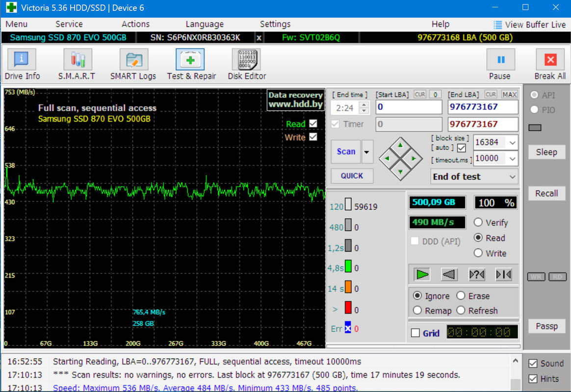This screenshot has width=571, height=392.
Task: Select the Refresh radio button
Action: coord(461,310)
